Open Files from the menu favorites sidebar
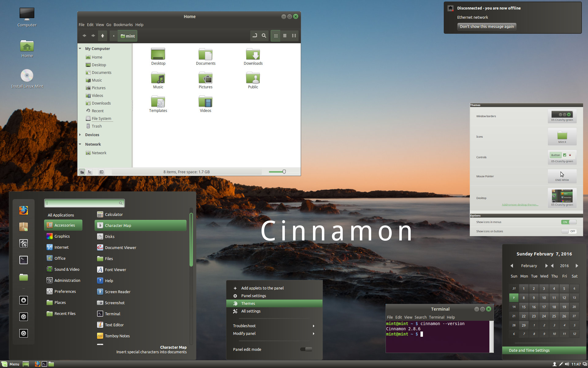The width and height of the screenshot is (588, 368). tap(24, 277)
